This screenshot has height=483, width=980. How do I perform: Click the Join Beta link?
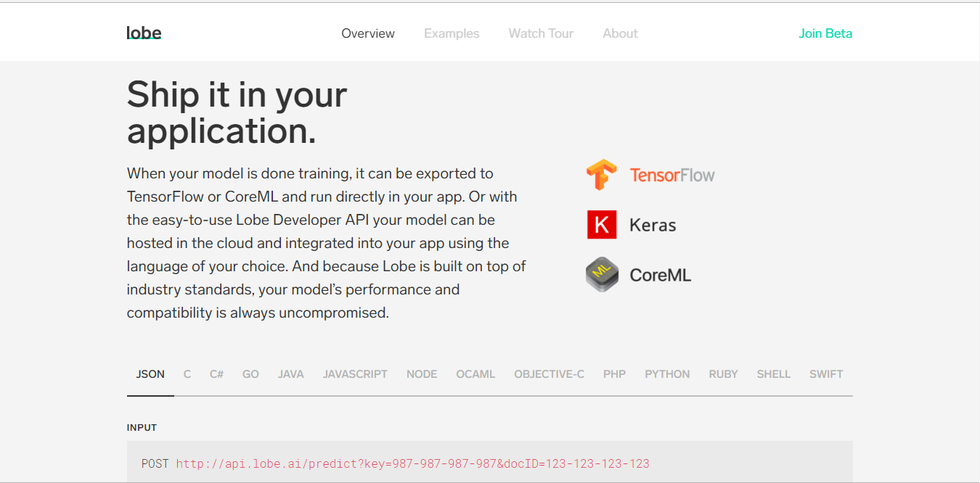coord(825,33)
